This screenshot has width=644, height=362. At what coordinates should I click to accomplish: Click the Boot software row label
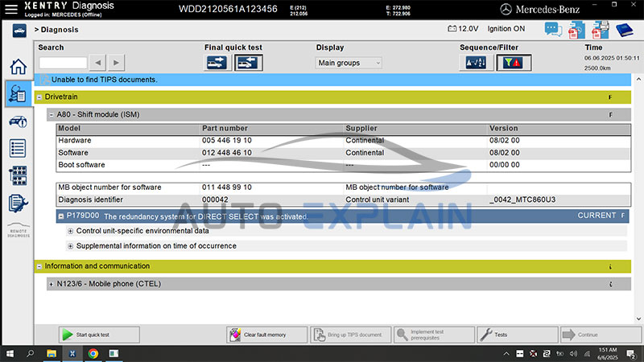pos(81,165)
